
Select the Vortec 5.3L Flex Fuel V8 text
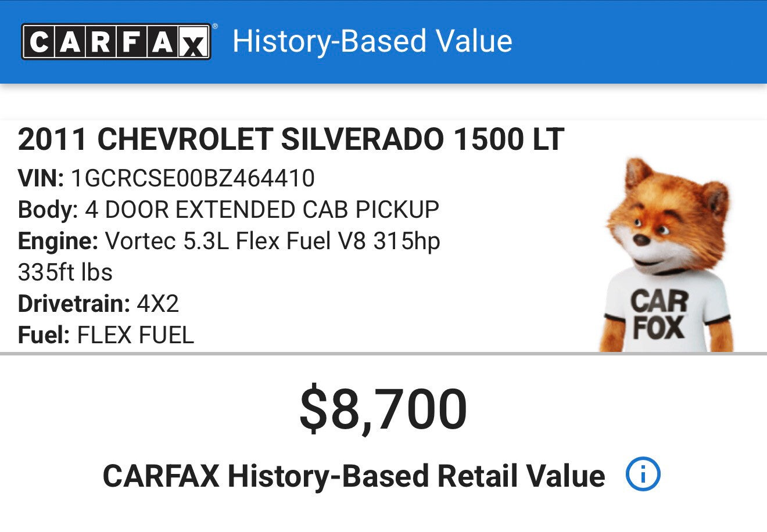point(235,241)
